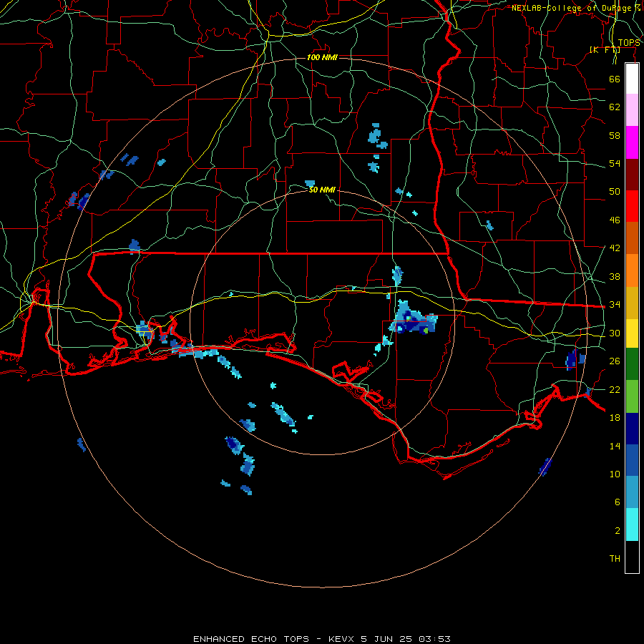Viewport: 644px width, 644px height.
Task: Click the dark green 22-26 kft swatch
Action: pyautogui.click(x=632, y=364)
